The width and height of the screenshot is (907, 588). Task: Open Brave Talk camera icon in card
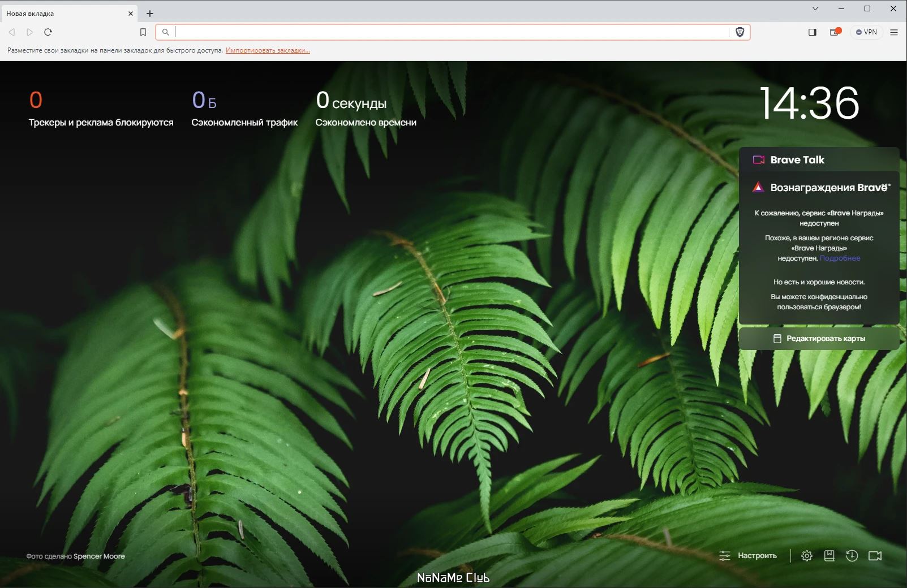[759, 160]
